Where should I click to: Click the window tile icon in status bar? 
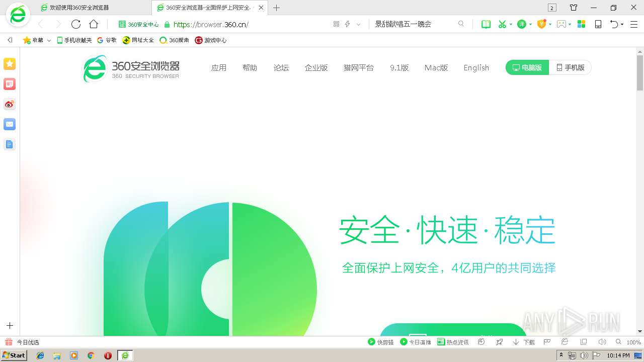point(584,342)
